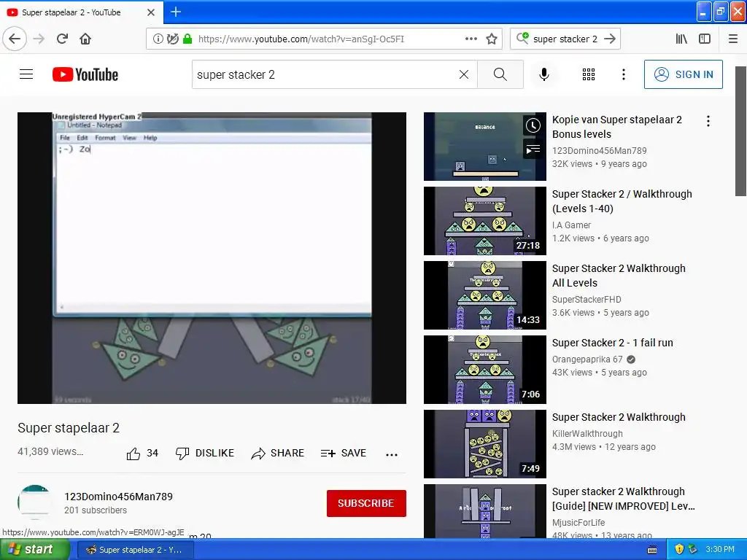Open the Firefox hamburger menu

coord(733,39)
